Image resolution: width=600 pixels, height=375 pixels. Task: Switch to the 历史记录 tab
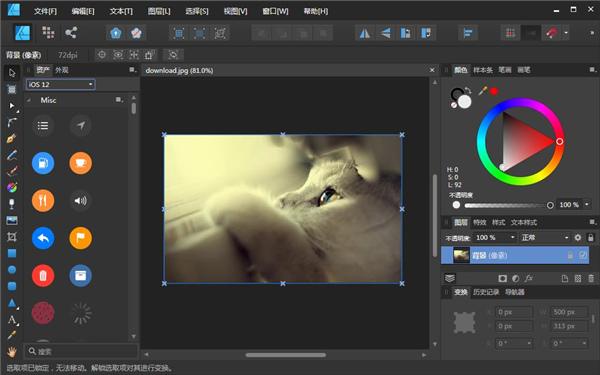point(486,292)
